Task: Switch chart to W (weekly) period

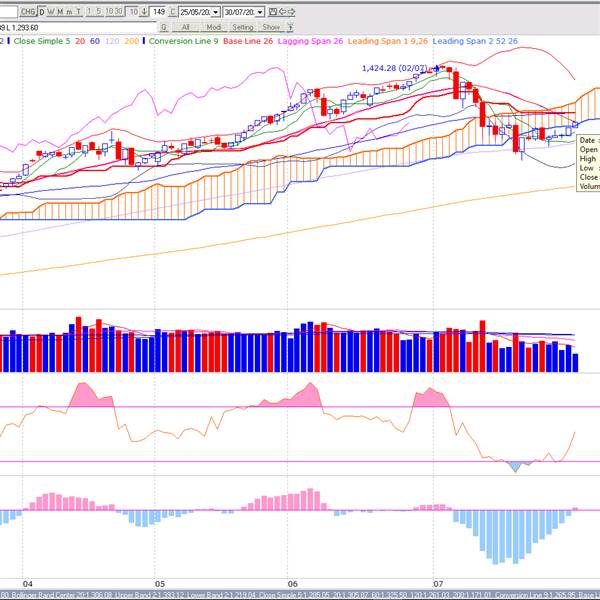Action: pos(51,12)
